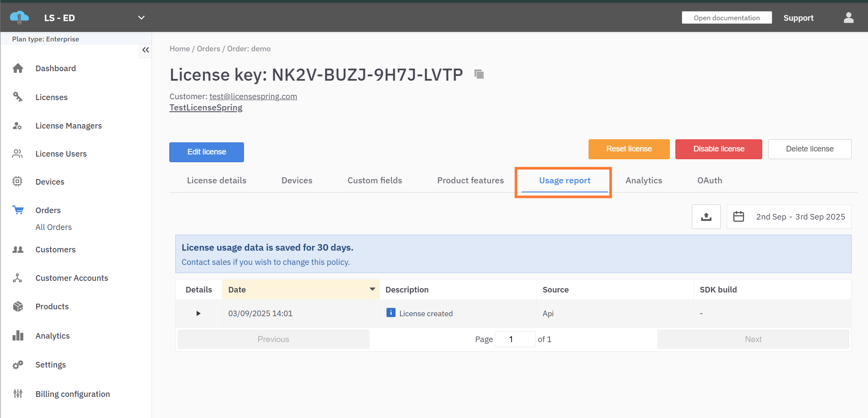Expand details row for License created

(x=198, y=313)
